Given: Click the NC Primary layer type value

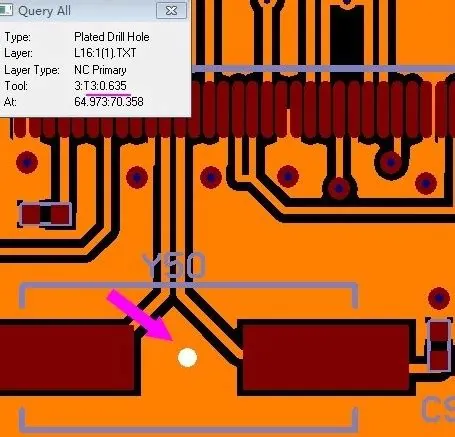Looking at the screenshot, I should (100, 70).
